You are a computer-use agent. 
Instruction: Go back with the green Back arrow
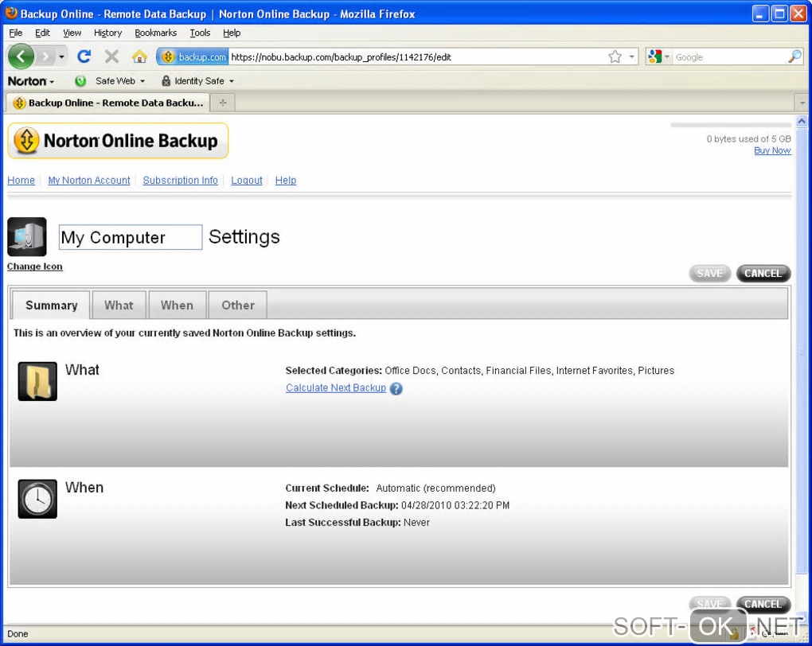[x=21, y=56]
